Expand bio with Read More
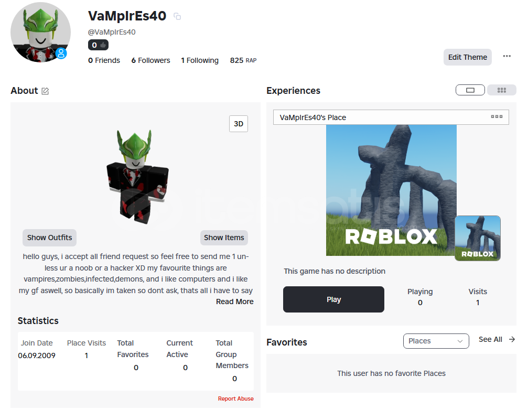Screen dimensions: 528x420 pyautogui.click(x=235, y=302)
